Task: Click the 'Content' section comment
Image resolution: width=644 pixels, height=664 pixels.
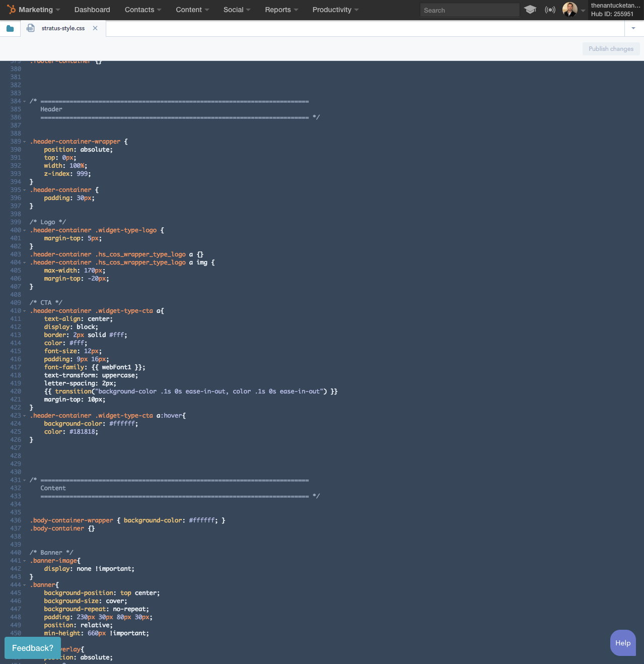Action: tap(53, 488)
